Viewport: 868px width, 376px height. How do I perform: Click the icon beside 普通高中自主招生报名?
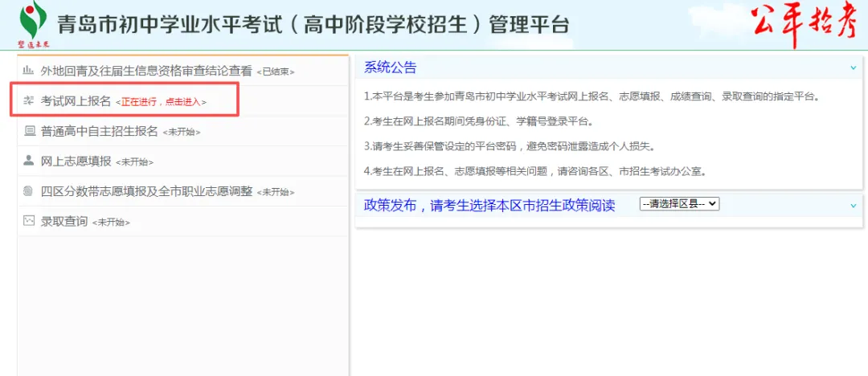(x=28, y=131)
